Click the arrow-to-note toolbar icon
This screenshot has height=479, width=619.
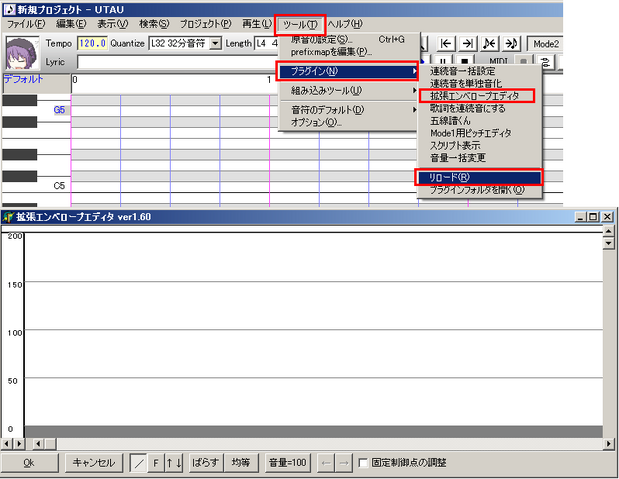coord(512,44)
